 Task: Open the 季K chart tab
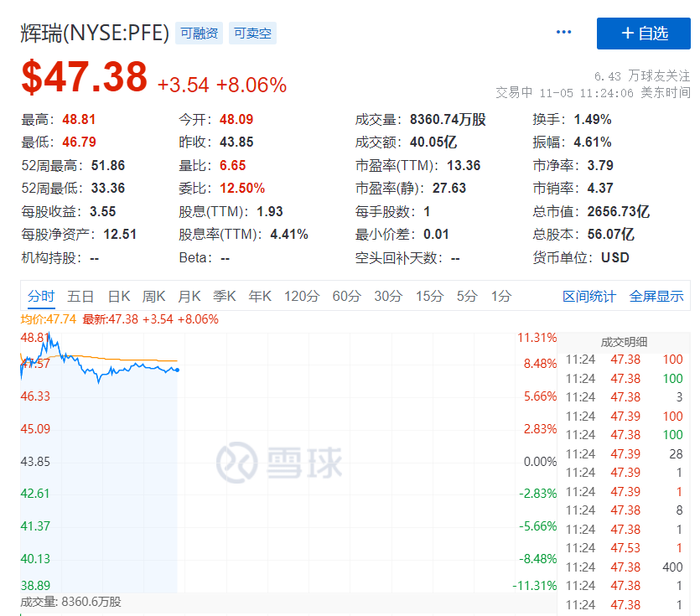225,296
